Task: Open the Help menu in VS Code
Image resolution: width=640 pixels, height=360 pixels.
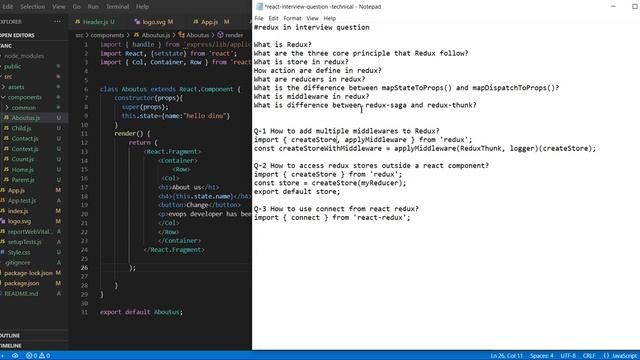Action: pyautogui.click(x=142, y=7)
